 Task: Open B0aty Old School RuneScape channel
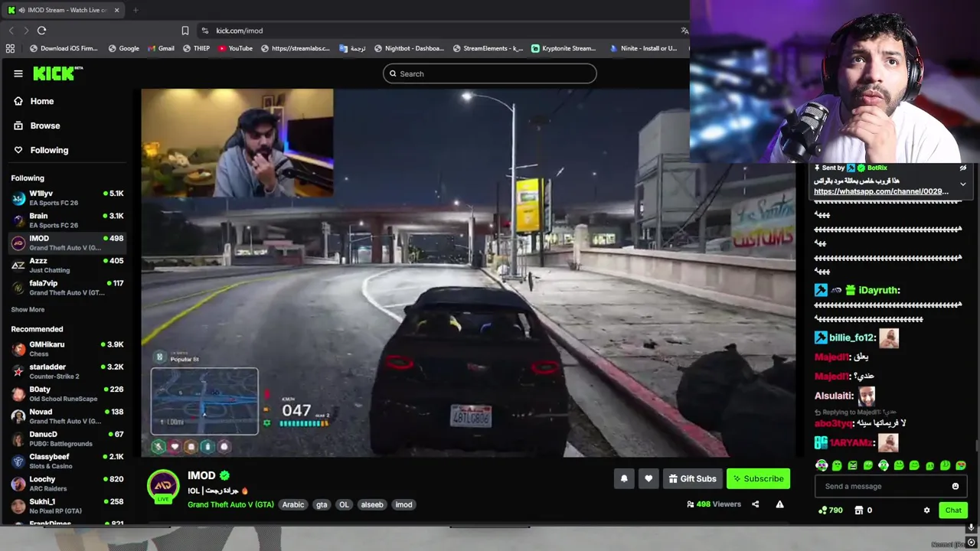(x=67, y=393)
